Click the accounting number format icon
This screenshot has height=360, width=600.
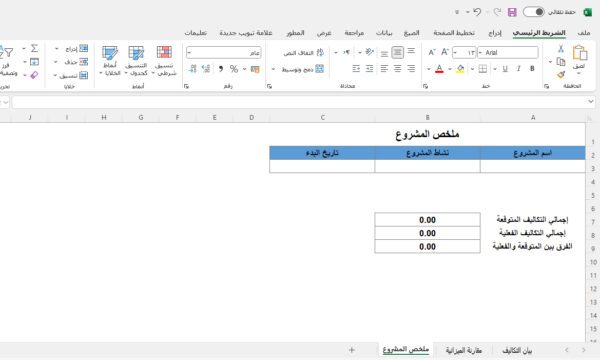255,69
